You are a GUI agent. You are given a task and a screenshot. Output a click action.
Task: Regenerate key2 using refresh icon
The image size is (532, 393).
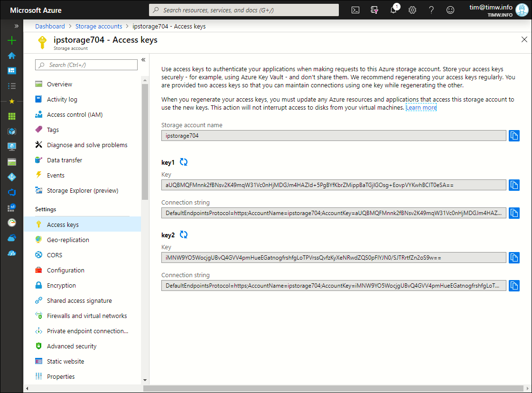[x=184, y=235]
